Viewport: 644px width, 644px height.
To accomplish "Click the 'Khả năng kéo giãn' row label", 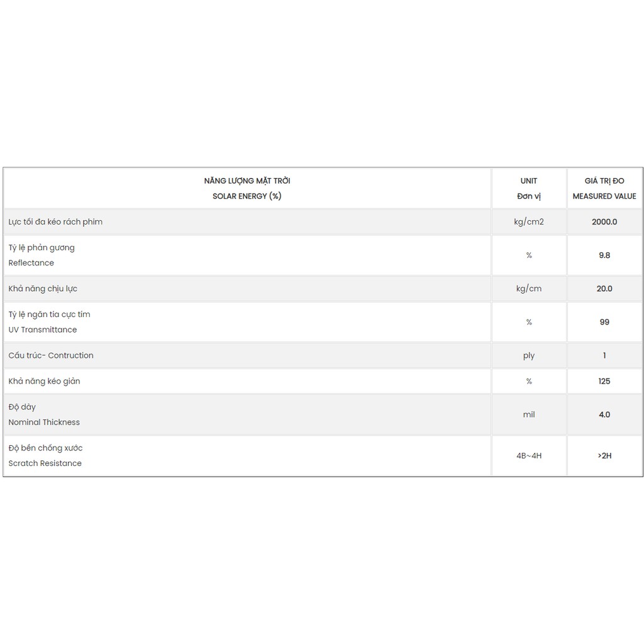I will tap(44, 381).
